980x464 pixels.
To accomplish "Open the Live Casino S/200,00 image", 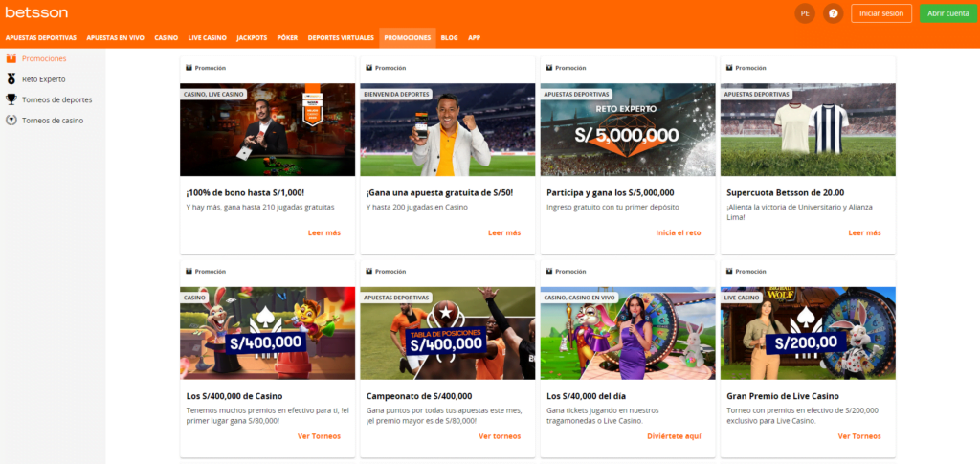I will 808,334.
